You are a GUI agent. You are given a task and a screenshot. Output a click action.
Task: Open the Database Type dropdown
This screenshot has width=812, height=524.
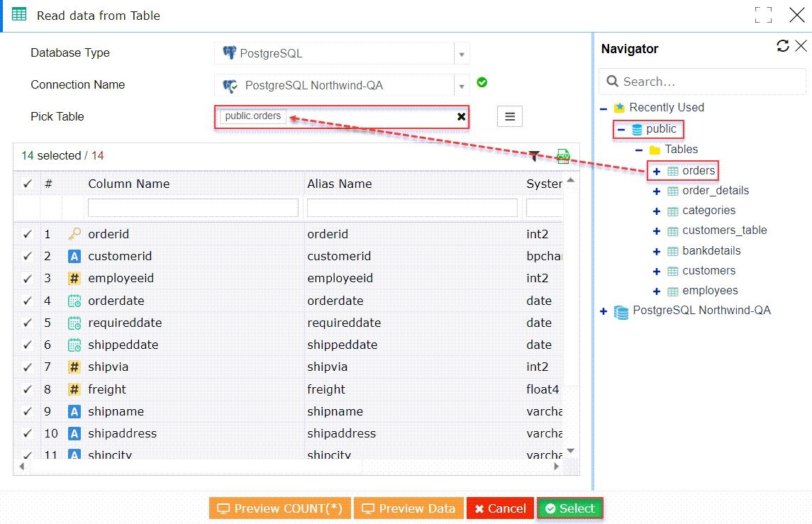(x=462, y=53)
